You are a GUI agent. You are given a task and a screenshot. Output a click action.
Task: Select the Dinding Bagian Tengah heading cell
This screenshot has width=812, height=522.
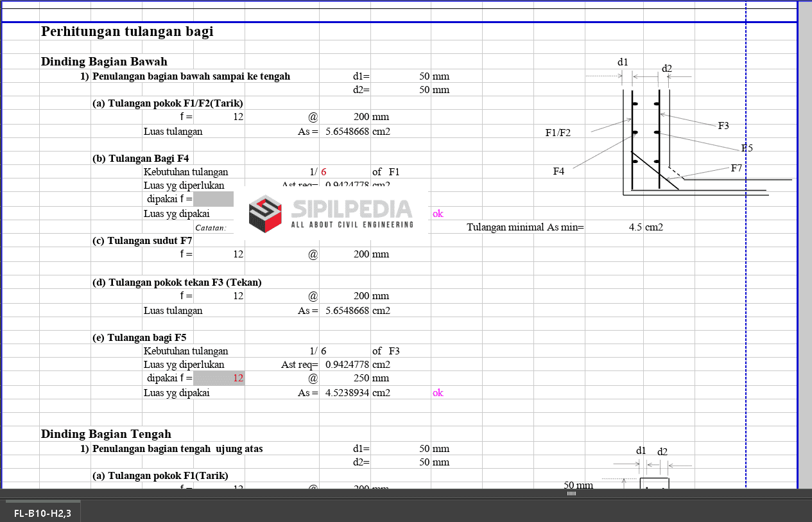(x=106, y=434)
